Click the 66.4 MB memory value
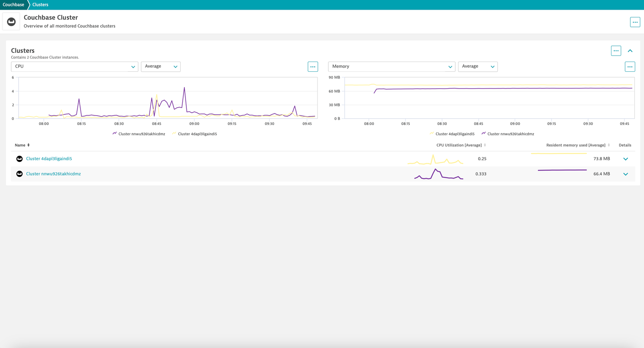This screenshot has height=348, width=644. click(x=602, y=174)
